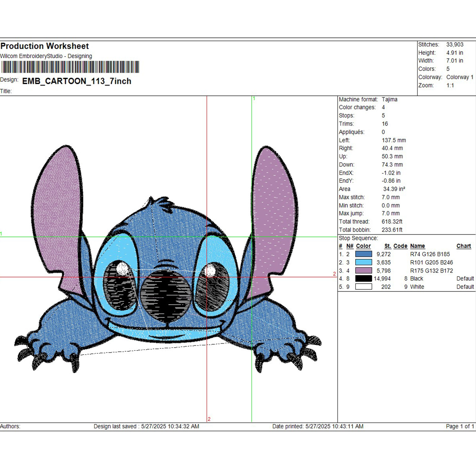Image resolution: width=476 pixels, height=474 pixels.
Task: Click the Black thread row name
Action: [416, 279]
